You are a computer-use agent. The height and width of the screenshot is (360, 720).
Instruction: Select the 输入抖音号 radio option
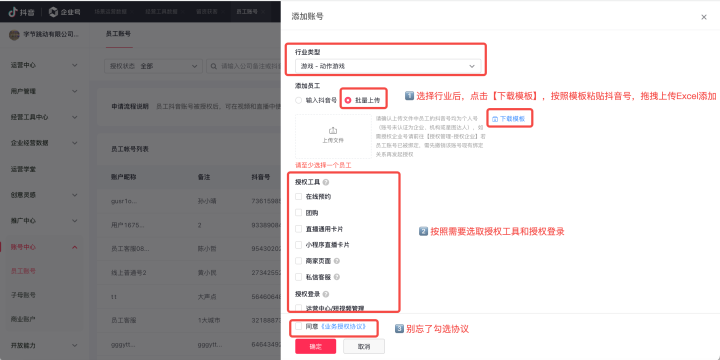(x=298, y=100)
